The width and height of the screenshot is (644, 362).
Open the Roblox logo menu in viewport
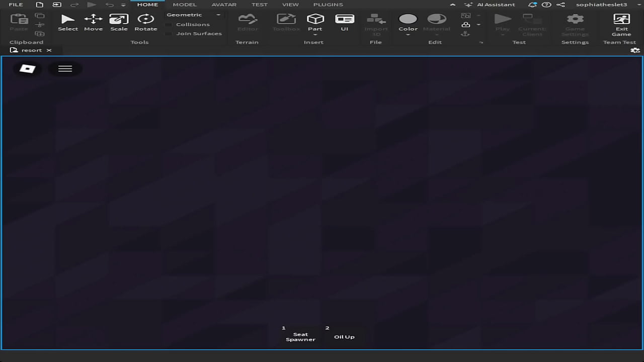coord(27,68)
